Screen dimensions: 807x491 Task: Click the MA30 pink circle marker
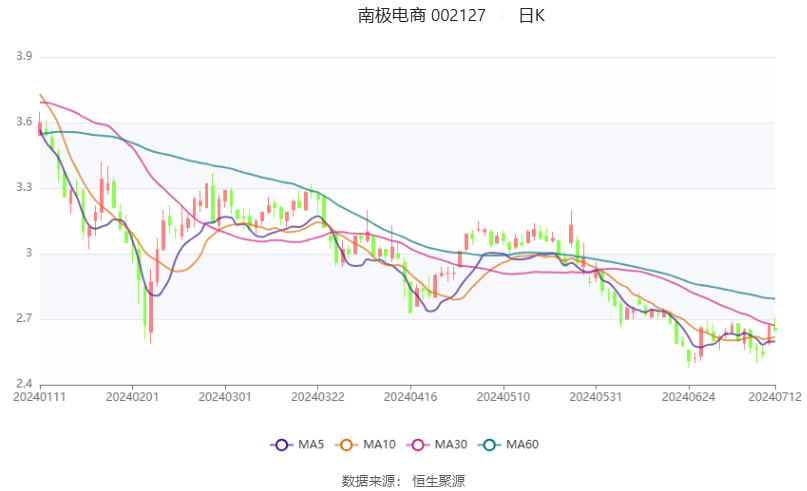[x=418, y=445]
